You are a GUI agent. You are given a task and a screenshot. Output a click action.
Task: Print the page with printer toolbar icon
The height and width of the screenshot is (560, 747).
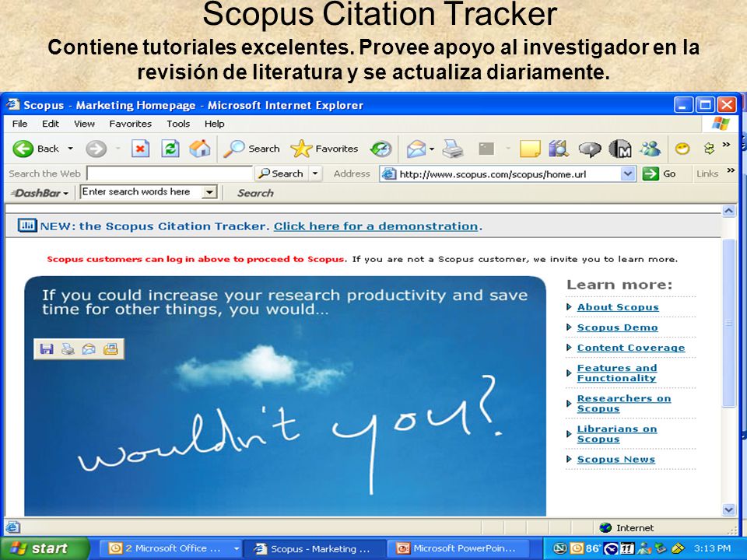click(x=453, y=149)
